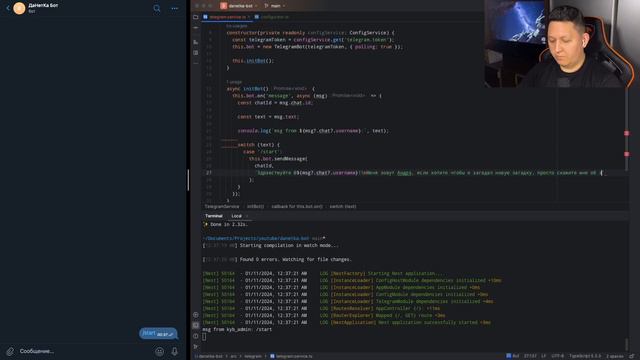This screenshot has height=360, width=640.
Task: Open the Commit tool window
Action: (x=196, y=28)
